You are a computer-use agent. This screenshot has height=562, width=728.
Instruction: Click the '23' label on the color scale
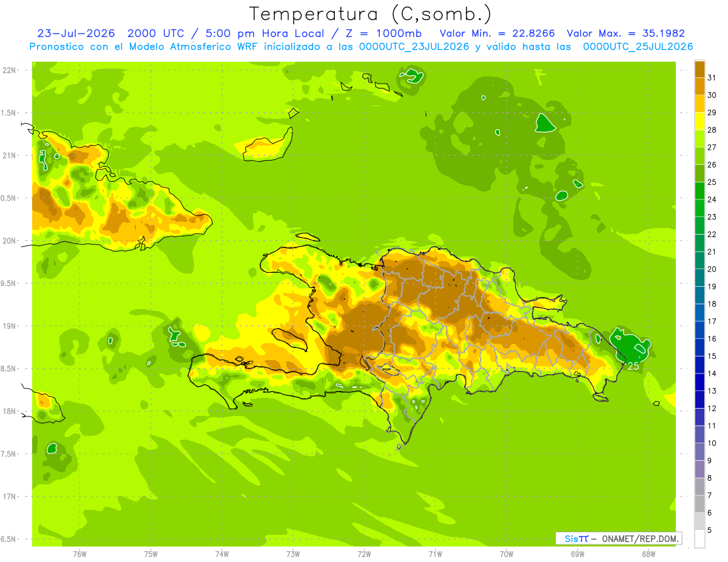tap(712, 217)
